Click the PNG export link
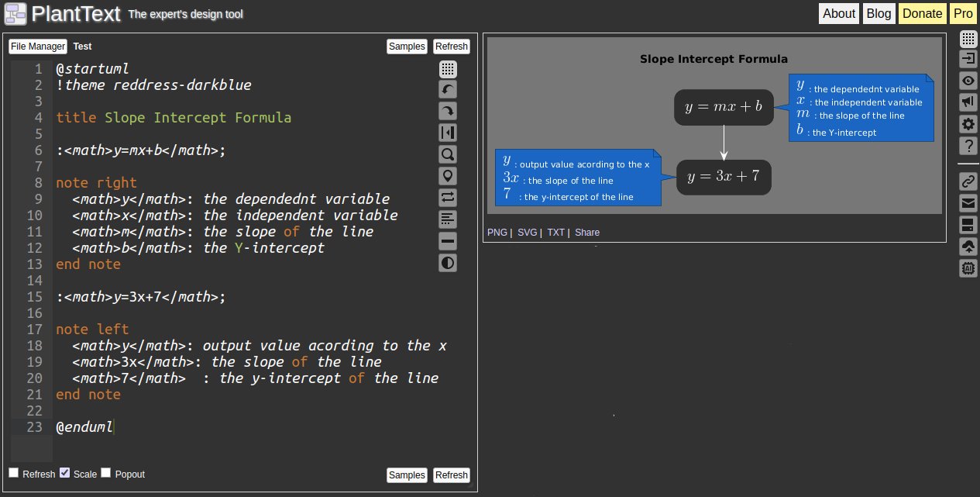980x497 pixels. click(497, 232)
